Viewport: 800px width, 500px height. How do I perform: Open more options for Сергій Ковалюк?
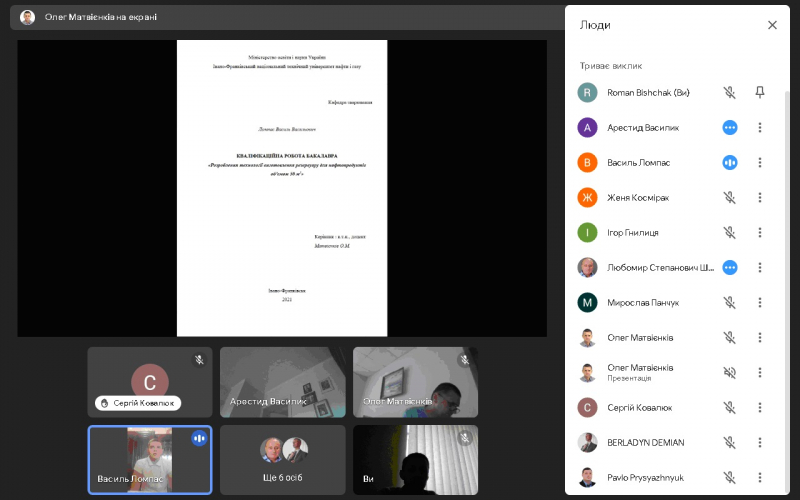(x=760, y=408)
